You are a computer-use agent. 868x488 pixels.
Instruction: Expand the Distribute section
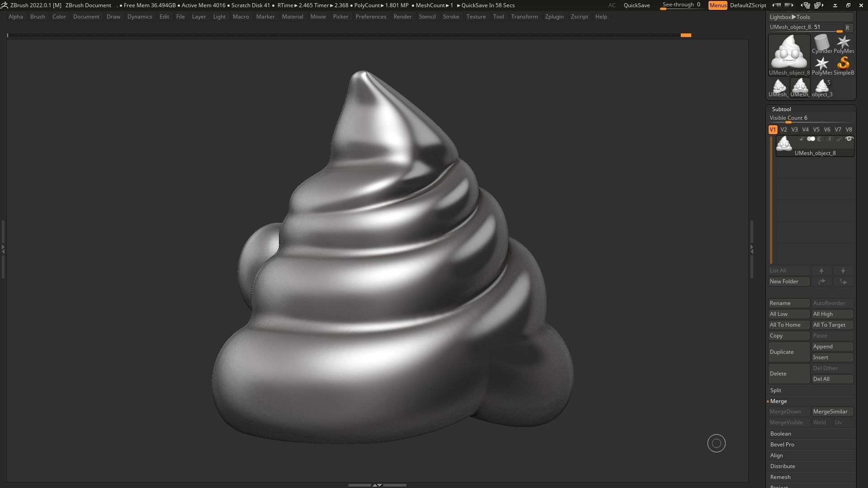coord(783,466)
